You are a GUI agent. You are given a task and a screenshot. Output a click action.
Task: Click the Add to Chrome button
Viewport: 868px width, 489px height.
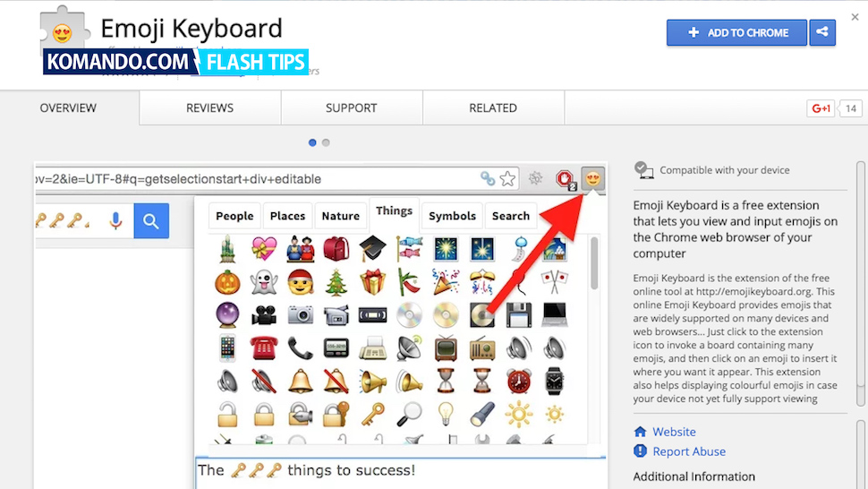[736, 32]
